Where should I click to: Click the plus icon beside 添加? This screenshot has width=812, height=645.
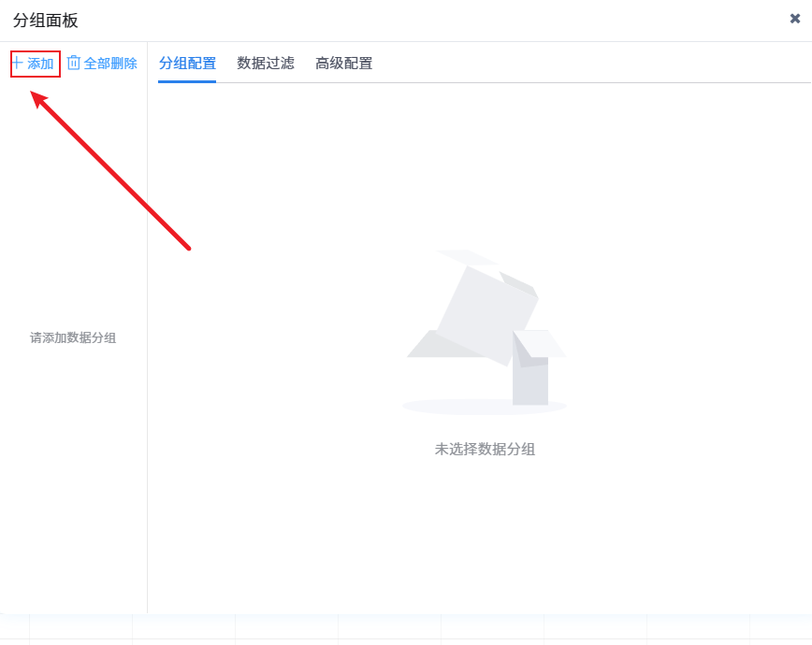click(x=17, y=64)
